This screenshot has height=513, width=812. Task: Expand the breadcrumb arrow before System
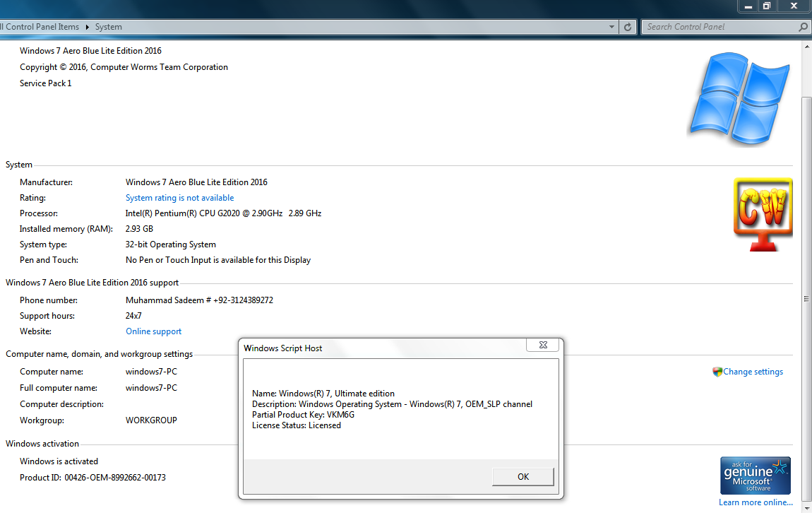click(87, 27)
